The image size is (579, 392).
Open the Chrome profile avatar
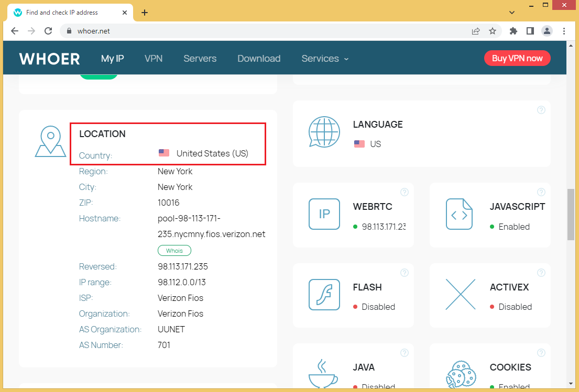click(x=547, y=31)
